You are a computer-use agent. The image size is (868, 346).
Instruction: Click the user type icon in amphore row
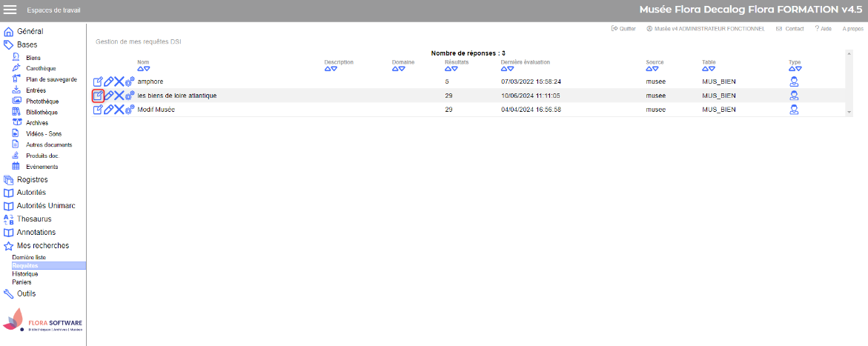(x=794, y=81)
